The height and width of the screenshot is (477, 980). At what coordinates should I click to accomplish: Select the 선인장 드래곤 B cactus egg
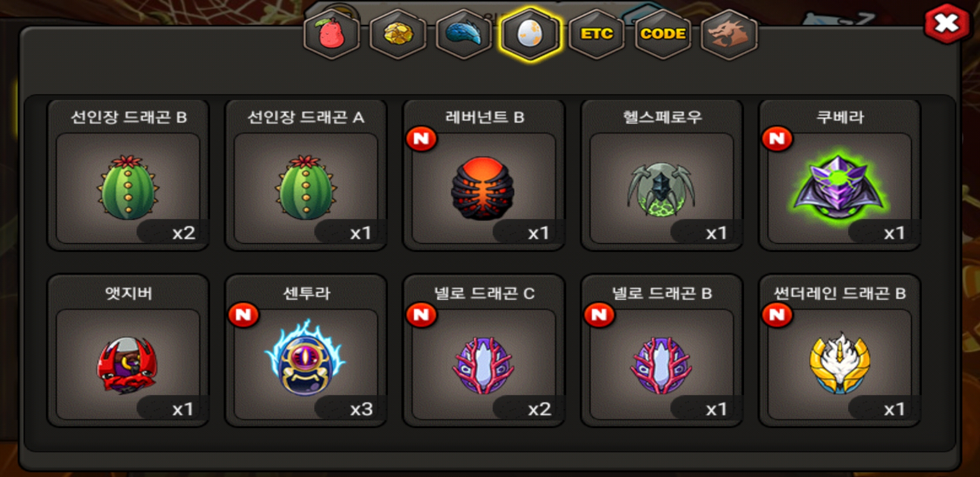point(128,175)
